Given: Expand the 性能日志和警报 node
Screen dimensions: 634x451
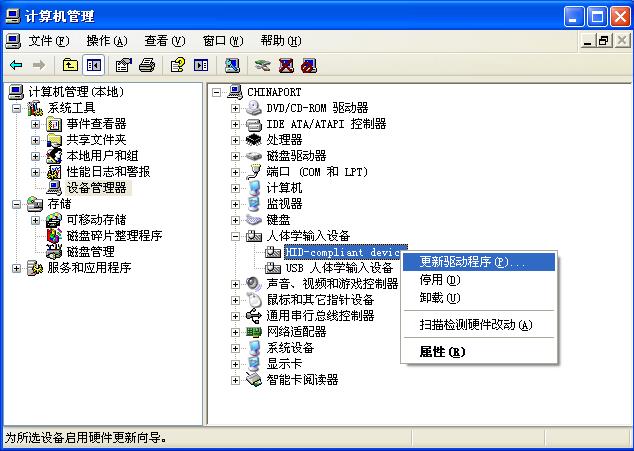Looking at the screenshot, I should tap(36, 172).
